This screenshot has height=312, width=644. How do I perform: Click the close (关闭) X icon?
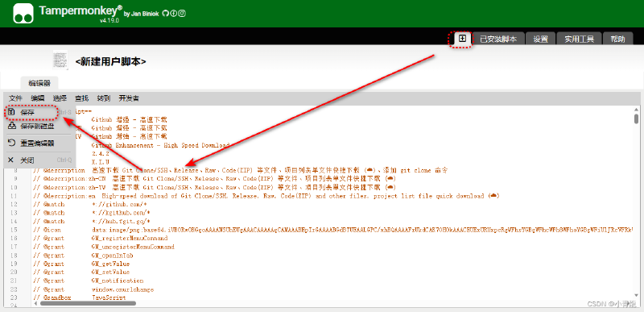[x=10, y=160]
